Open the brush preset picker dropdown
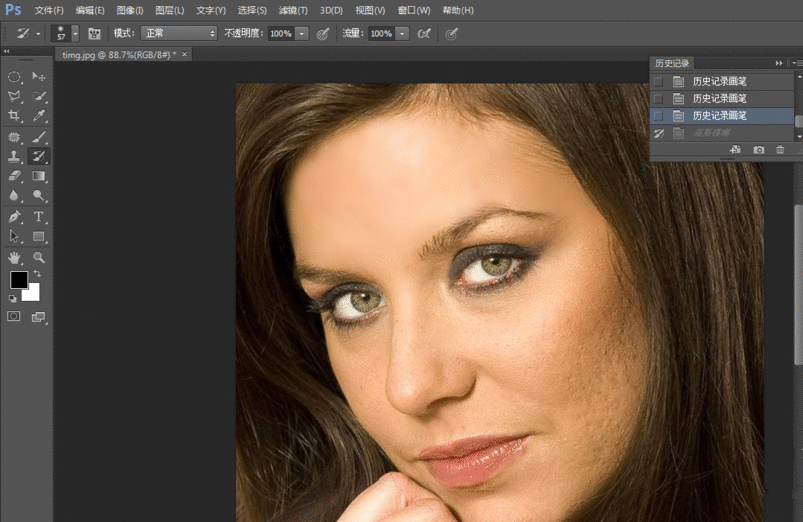This screenshot has width=803, height=522. [74, 33]
